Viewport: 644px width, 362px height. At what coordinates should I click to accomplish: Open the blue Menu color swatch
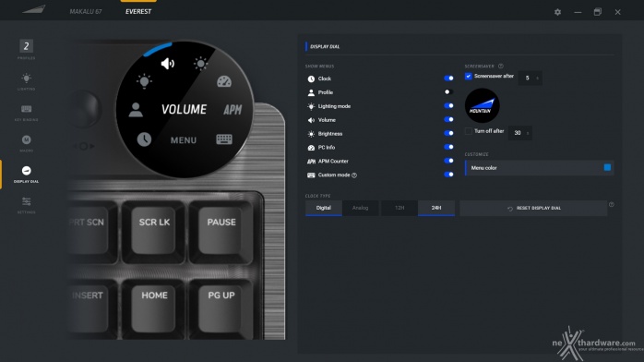(607, 167)
